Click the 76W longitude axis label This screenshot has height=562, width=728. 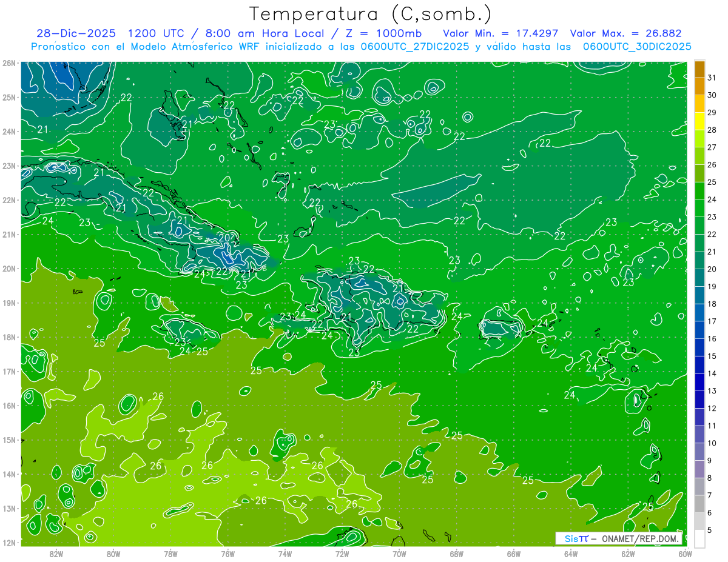[227, 553]
